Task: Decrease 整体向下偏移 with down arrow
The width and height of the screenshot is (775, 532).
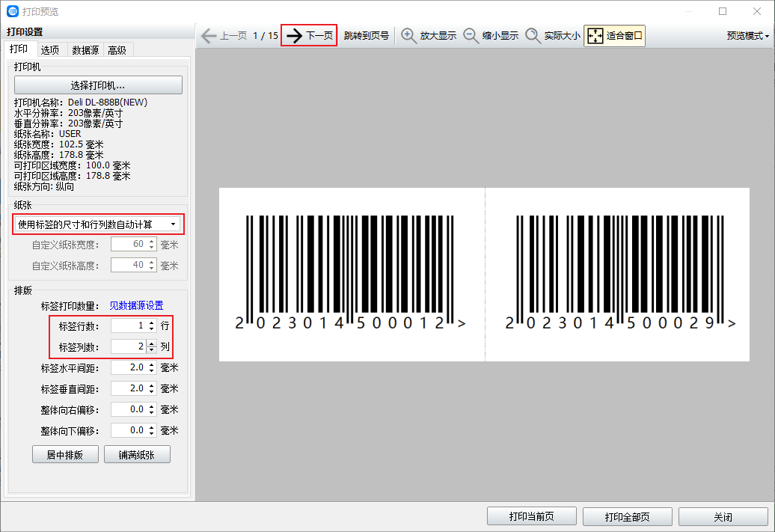Action: 152,434
